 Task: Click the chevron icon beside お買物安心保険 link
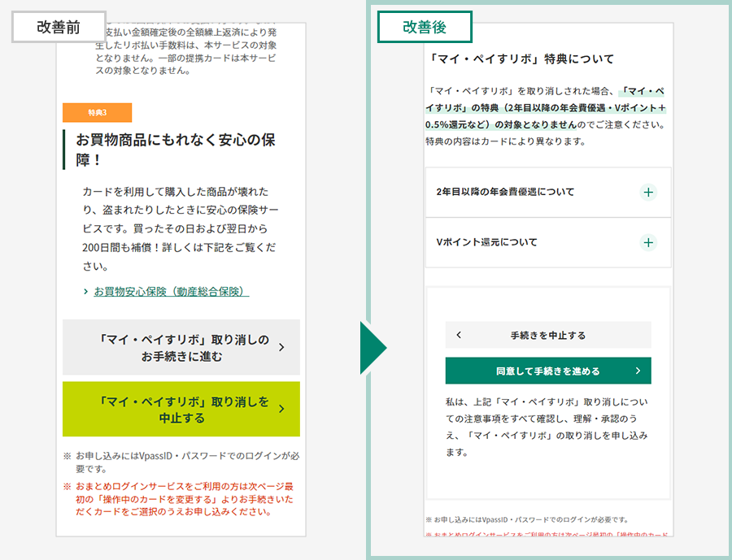click(x=86, y=292)
